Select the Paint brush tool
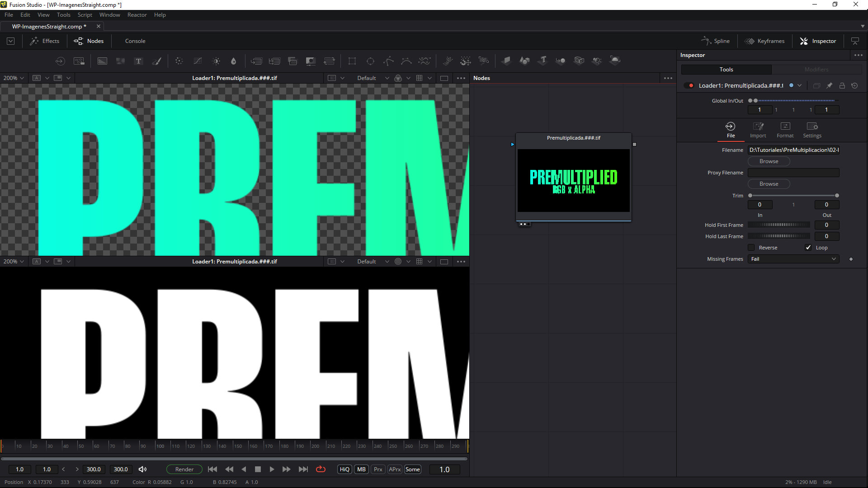This screenshot has width=868, height=488. 157,61
